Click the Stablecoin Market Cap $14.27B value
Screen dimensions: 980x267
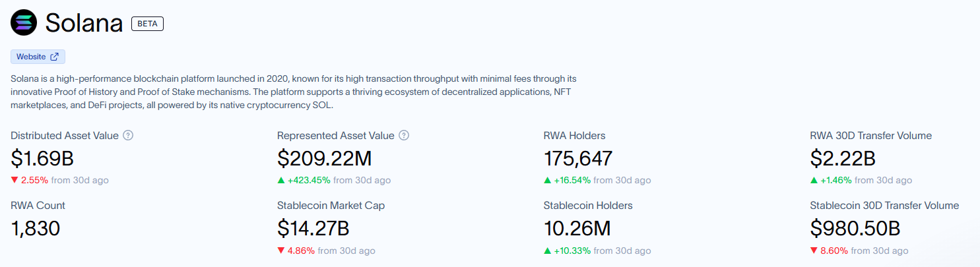[x=313, y=229]
